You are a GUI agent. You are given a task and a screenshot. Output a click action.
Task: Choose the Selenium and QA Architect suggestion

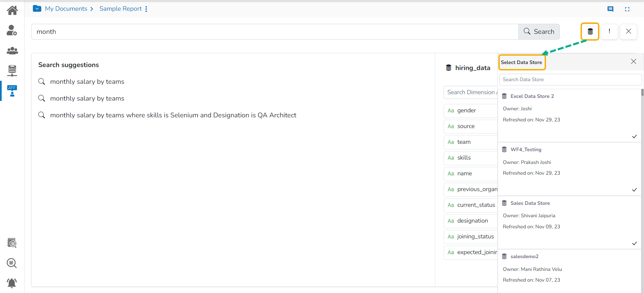click(x=173, y=115)
